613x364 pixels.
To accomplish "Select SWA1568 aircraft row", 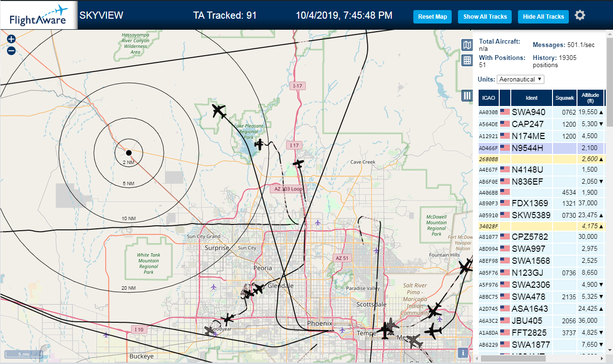I will [541, 260].
